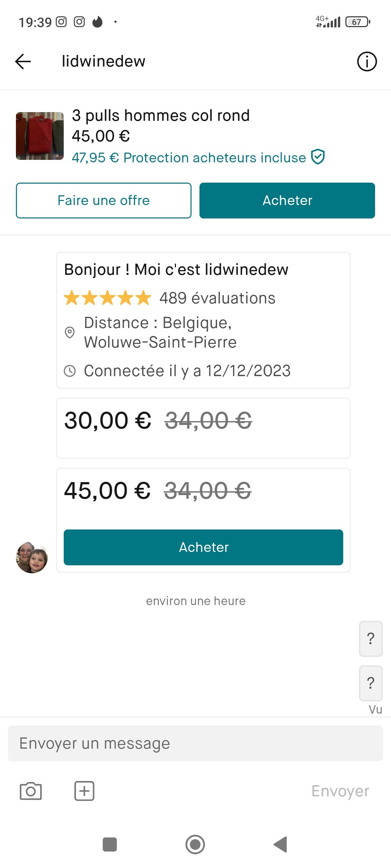Tap the first Instagram notification icon
The width and height of the screenshot is (391, 868).
[x=61, y=22]
